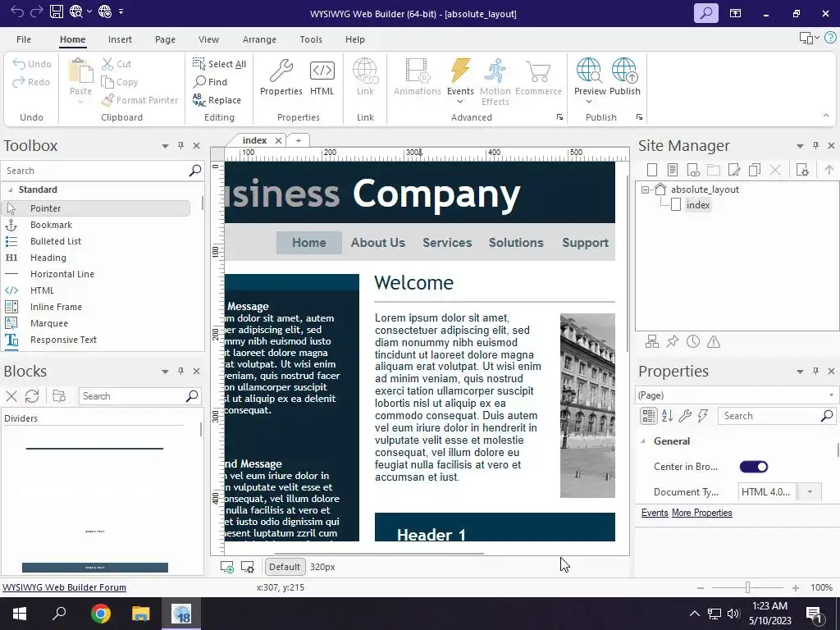Click the Blocks refresh icon
Image resolution: width=840 pixels, height=630 pixels.
32,396
